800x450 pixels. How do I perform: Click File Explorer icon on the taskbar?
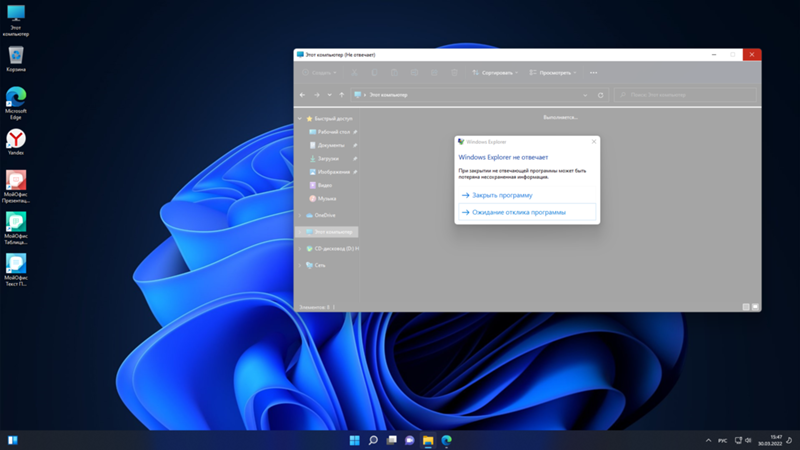point(428,440)
